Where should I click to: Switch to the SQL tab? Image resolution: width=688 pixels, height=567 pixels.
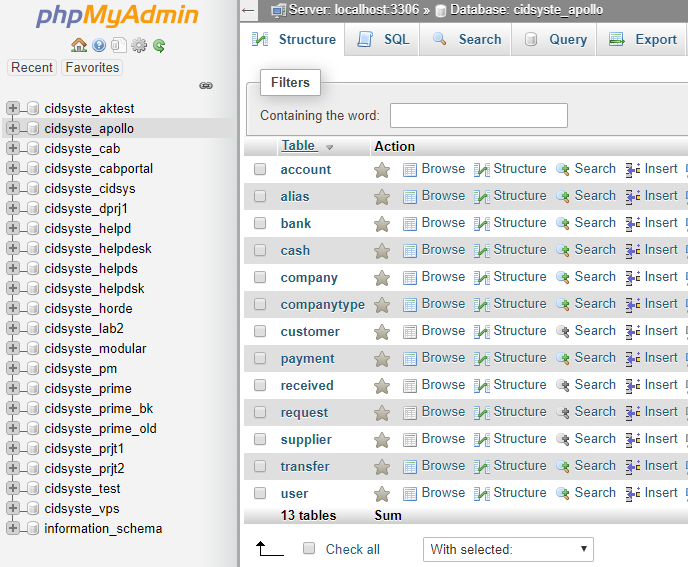pyautogui.click(x=384, y=40)
